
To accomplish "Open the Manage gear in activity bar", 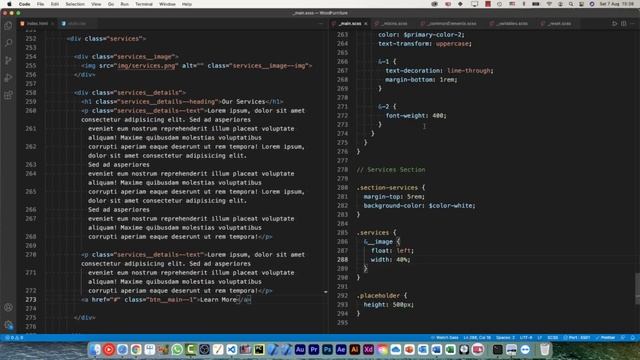I will pos(8,325).
